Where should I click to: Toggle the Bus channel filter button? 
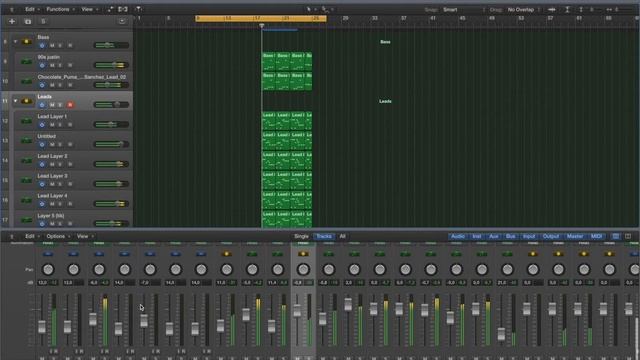(511, 236)
